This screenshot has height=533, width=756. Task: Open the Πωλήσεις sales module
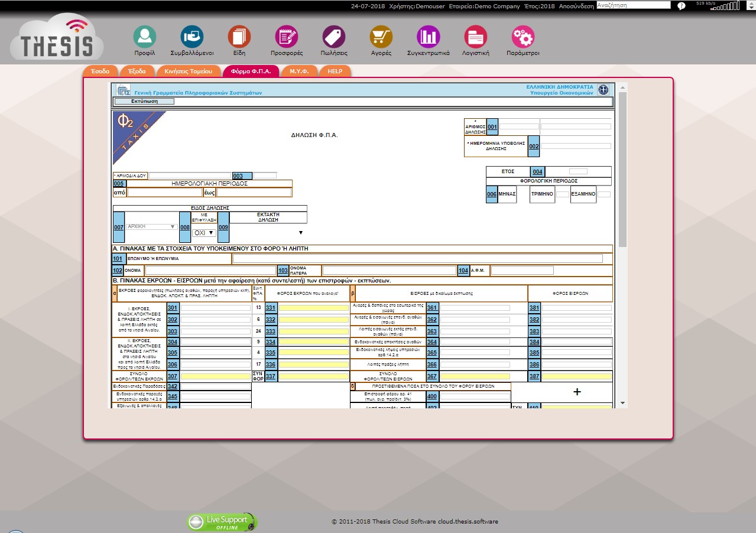(x=334, y=37)
